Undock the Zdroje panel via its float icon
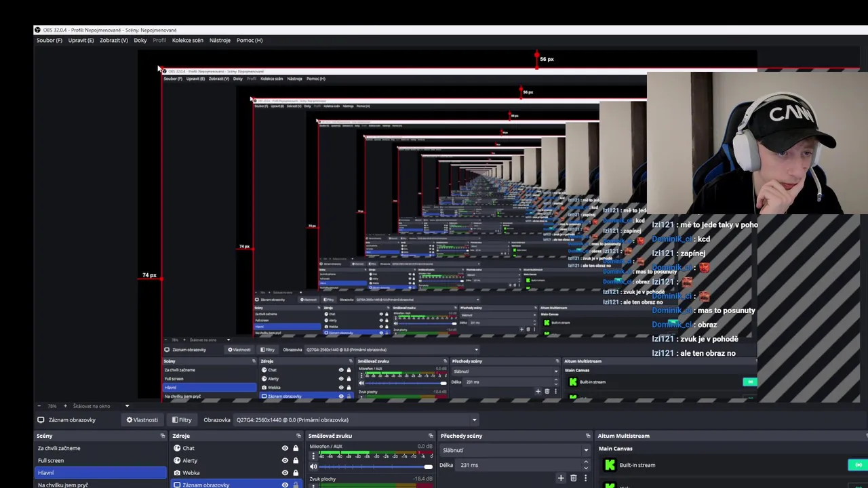 298,436
